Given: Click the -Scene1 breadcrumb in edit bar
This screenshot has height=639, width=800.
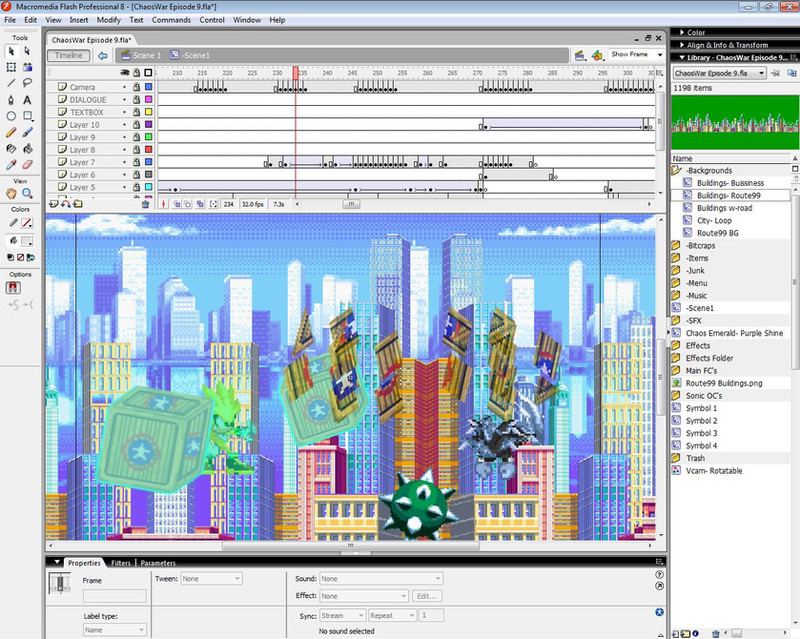Looking at the screenshot, I should pos(190,55).
